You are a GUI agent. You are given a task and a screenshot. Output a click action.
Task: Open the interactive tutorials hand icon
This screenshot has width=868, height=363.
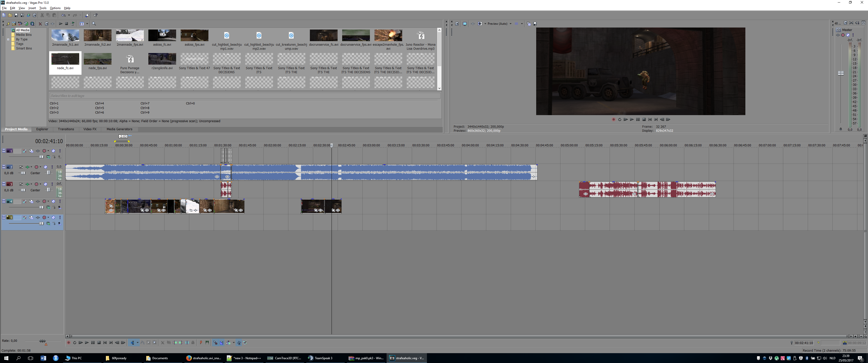tap(87, 15)
